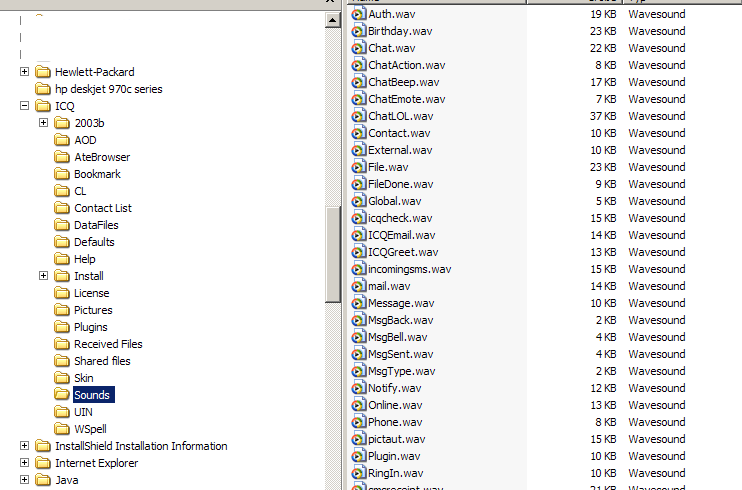Click the ChatAction.wav file icon
Viewport: 742px width, 490px height.
(359, 65)
